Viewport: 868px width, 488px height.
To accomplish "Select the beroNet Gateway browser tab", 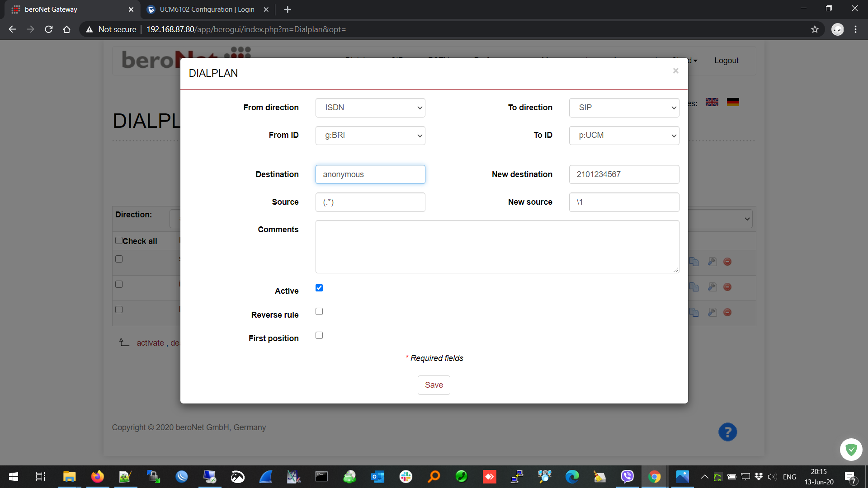I will [x=51, y=9].
